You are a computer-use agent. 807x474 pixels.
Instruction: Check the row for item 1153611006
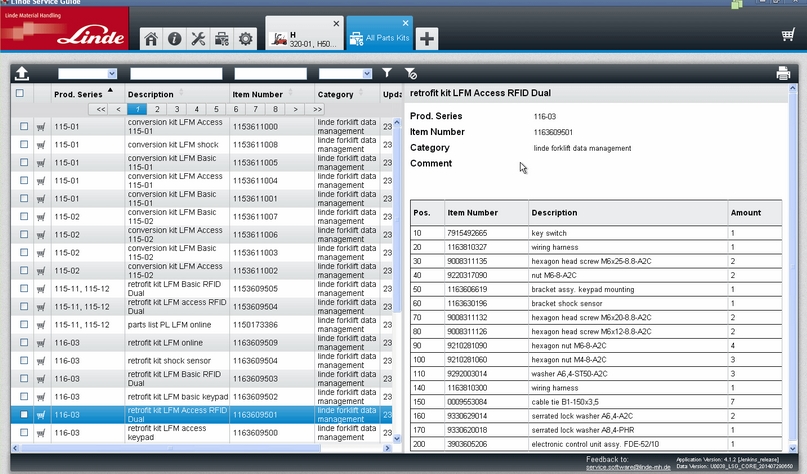pos(24,234)
